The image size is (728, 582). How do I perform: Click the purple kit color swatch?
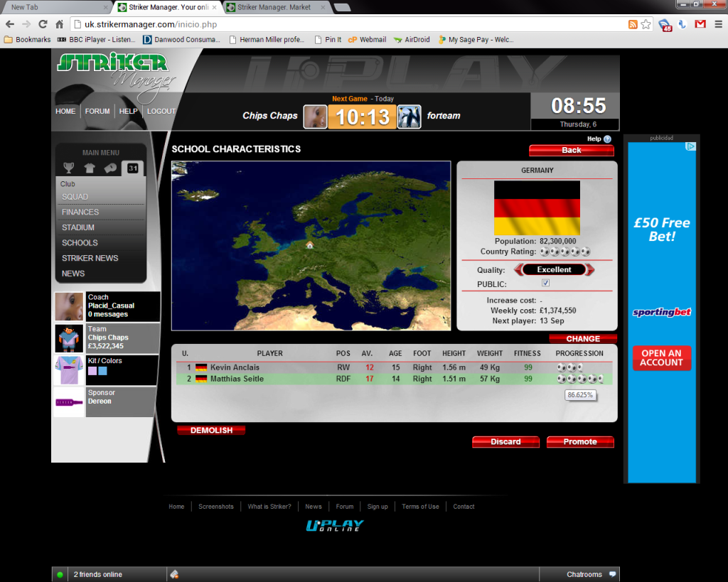(x=92, y=371)
